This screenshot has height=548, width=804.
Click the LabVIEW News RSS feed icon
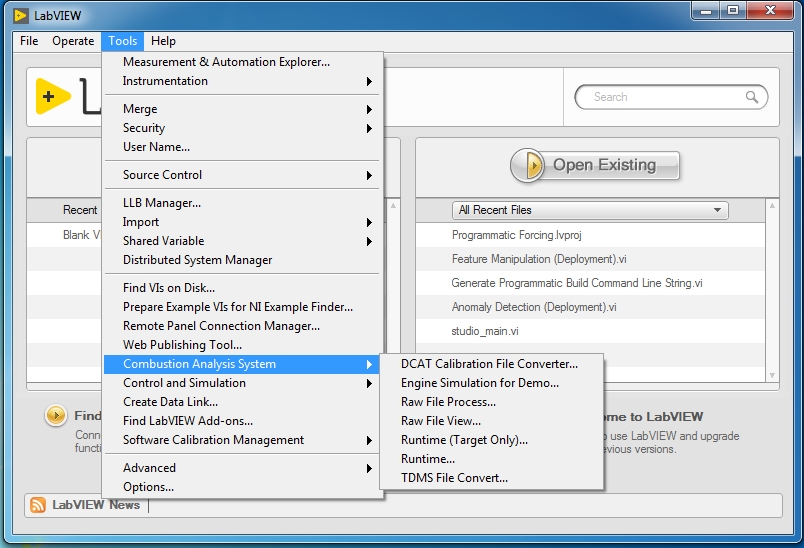click(38, 505)
